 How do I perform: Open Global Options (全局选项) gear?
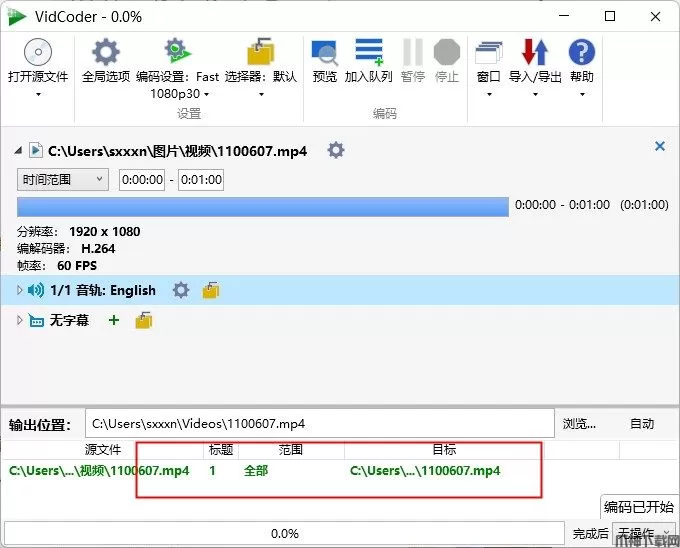point(106,52)
